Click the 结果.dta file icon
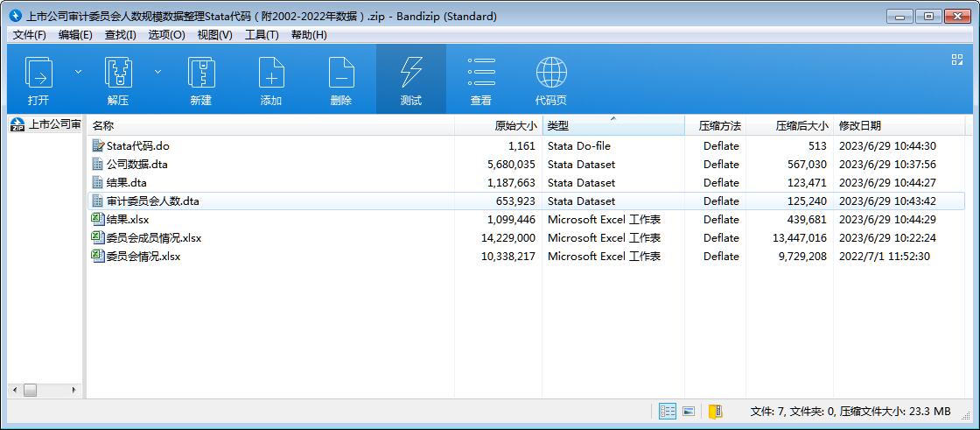The width and height of the screenshot is (980, 430). point(97,182)
